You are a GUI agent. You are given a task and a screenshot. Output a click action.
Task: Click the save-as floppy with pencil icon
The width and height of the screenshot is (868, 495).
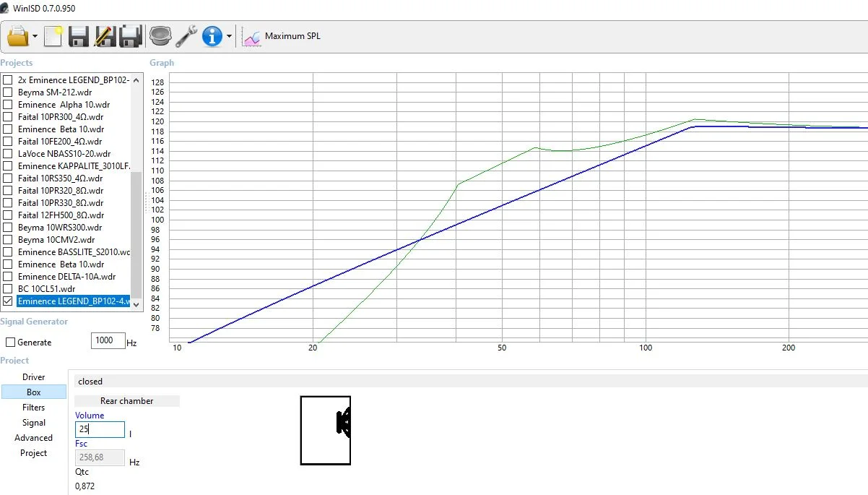105,35
